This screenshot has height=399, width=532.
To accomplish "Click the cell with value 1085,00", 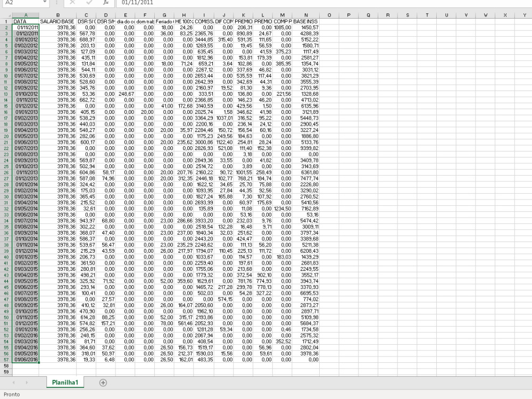I will coord(282,28).
